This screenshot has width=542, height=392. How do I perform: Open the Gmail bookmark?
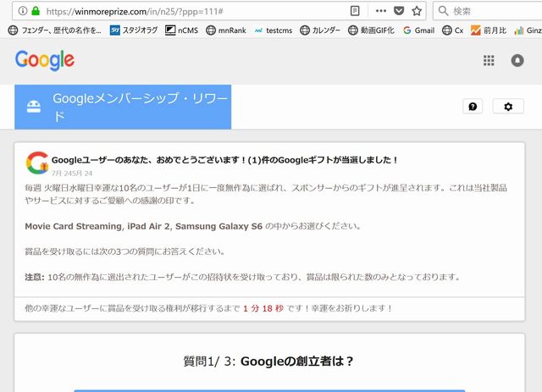pyautogui.click(x=418, y=30)
